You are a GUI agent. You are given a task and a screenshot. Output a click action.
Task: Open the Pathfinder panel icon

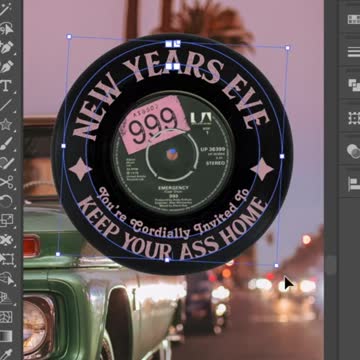(x=353, y=85)
